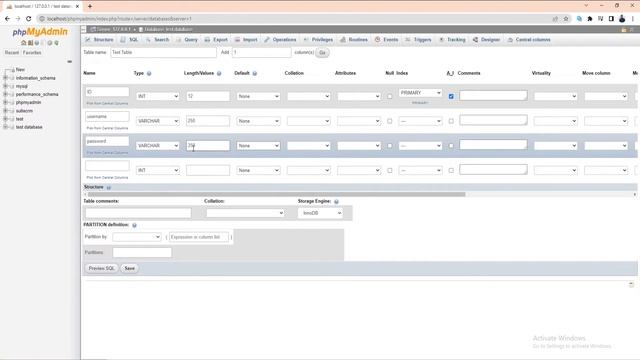Click the Table comments input field
640x360 pixels.
pyautogui.click(x=138, y=213)
